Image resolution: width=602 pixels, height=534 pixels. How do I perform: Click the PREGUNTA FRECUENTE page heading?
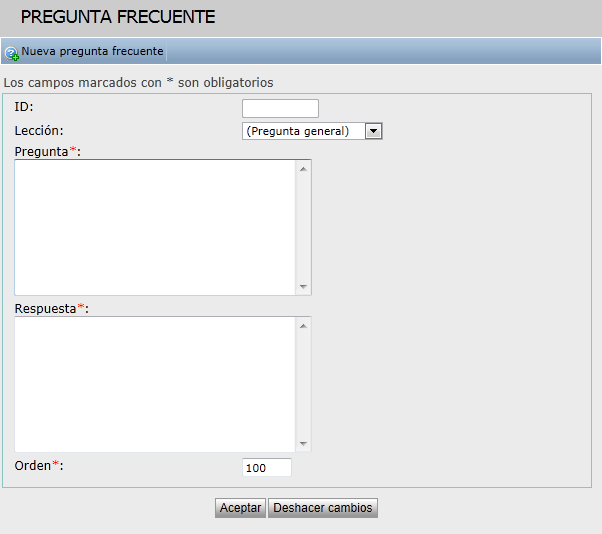(118, 17)
